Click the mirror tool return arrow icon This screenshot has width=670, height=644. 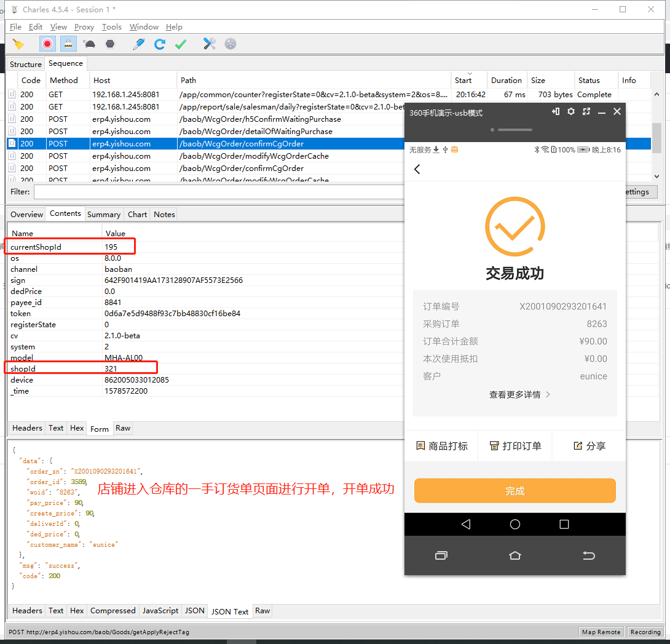pyautogui.click(x=589, y=555)
